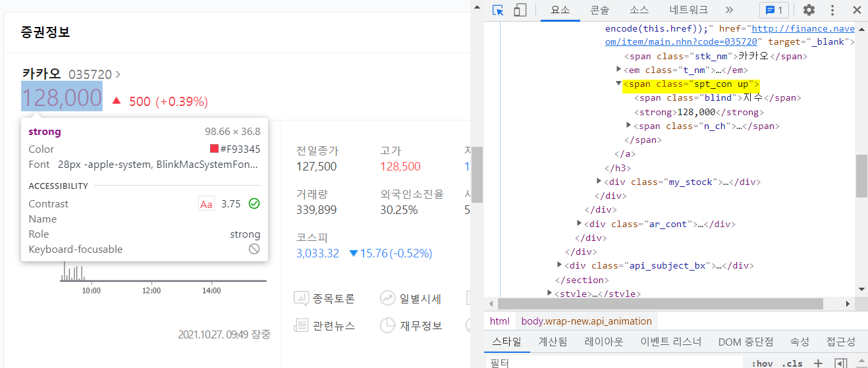Expand the div ar_cont node
The width and height of the screenshot is (868, 368).
(x=580, y=223)
